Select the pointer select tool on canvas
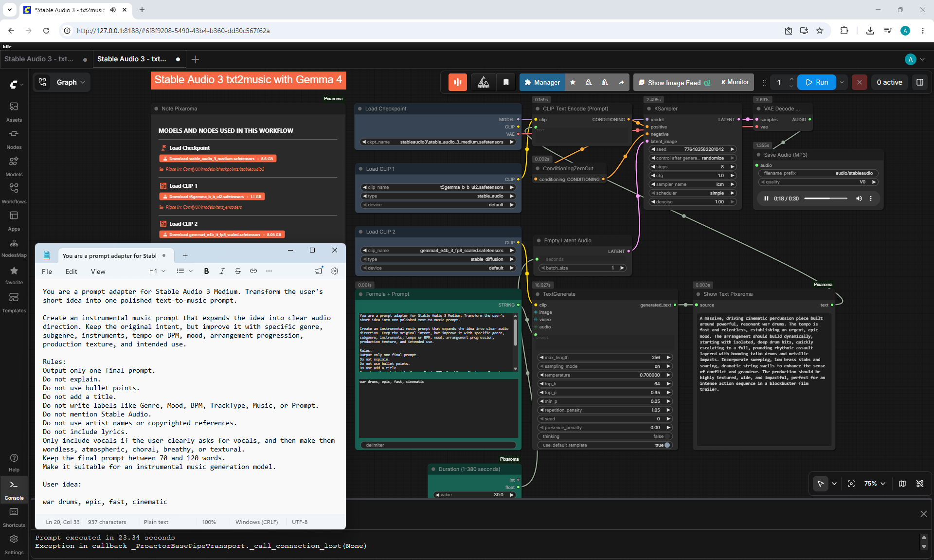Viewport: 934px width, 560px height. [x=821, y=484]
